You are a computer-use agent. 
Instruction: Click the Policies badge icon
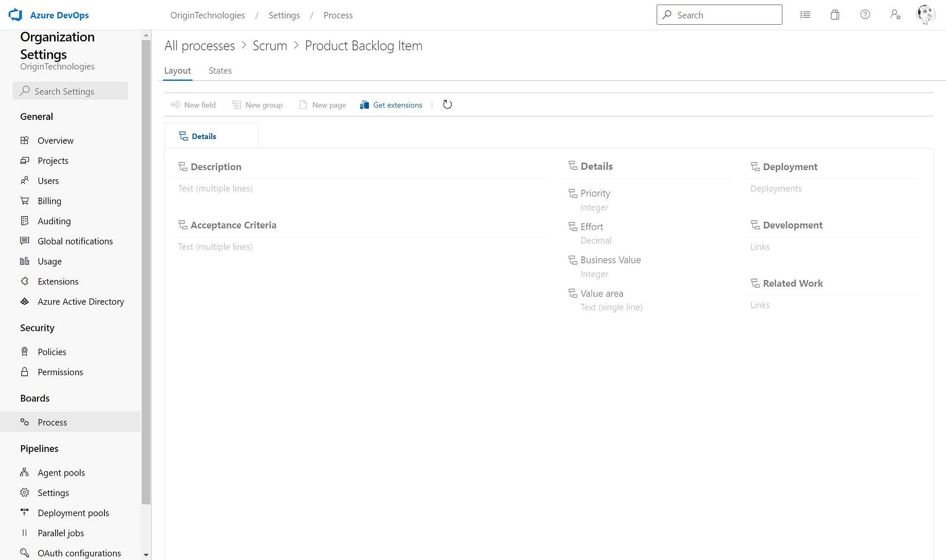point(24,352)
